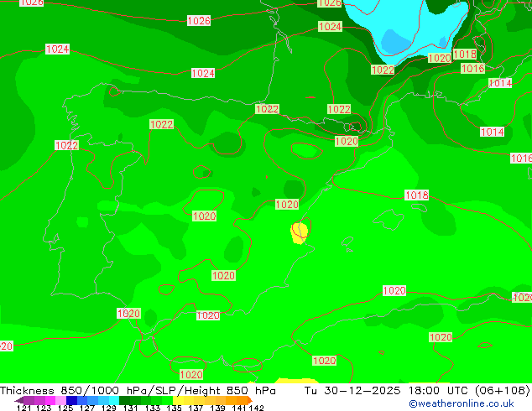Click the '(06+108)' forecast run text
Viewport: 532px width, 411px height.
coord(502,391)
